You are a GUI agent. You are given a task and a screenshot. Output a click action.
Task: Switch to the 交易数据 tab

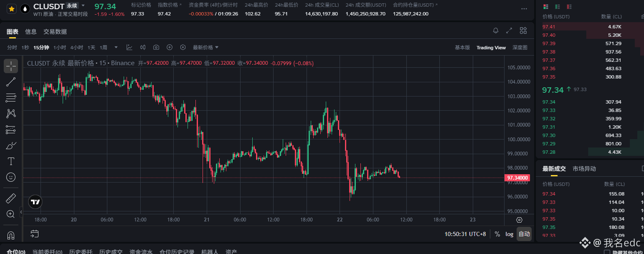coord(55,32)
